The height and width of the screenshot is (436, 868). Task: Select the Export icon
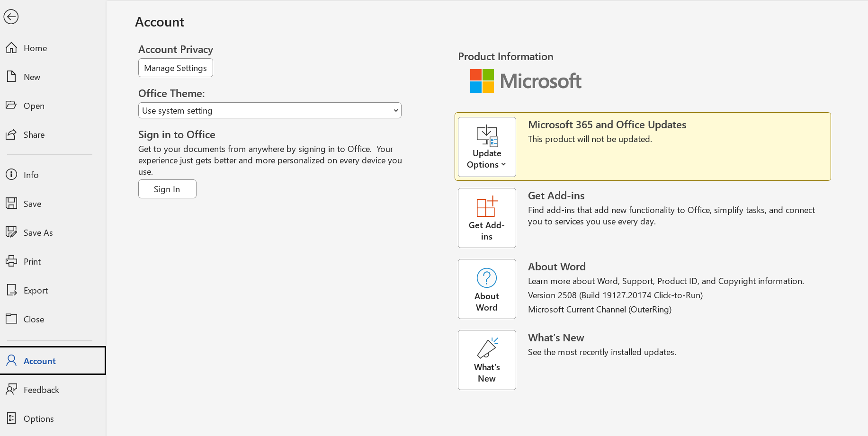[11, 290]
